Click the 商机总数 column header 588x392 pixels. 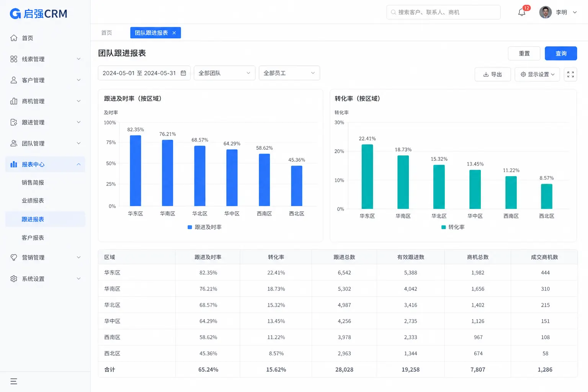tap(478, 257)
